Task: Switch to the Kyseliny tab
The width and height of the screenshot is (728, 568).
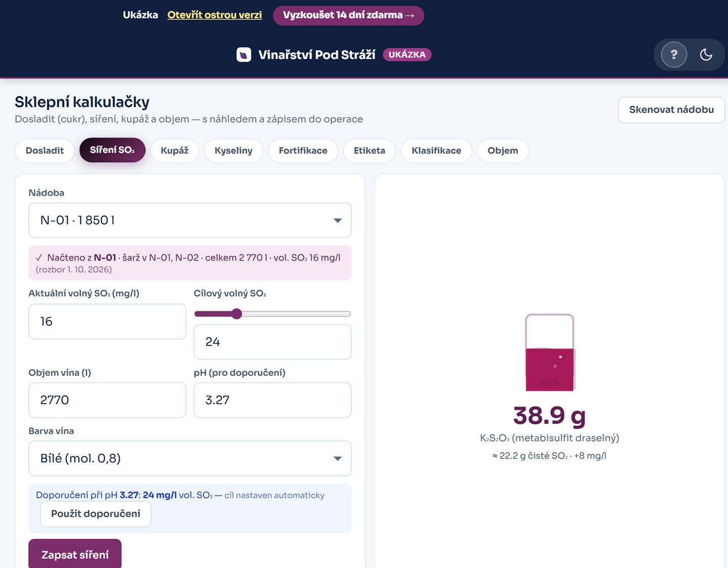Action: (x=233, y=151)
